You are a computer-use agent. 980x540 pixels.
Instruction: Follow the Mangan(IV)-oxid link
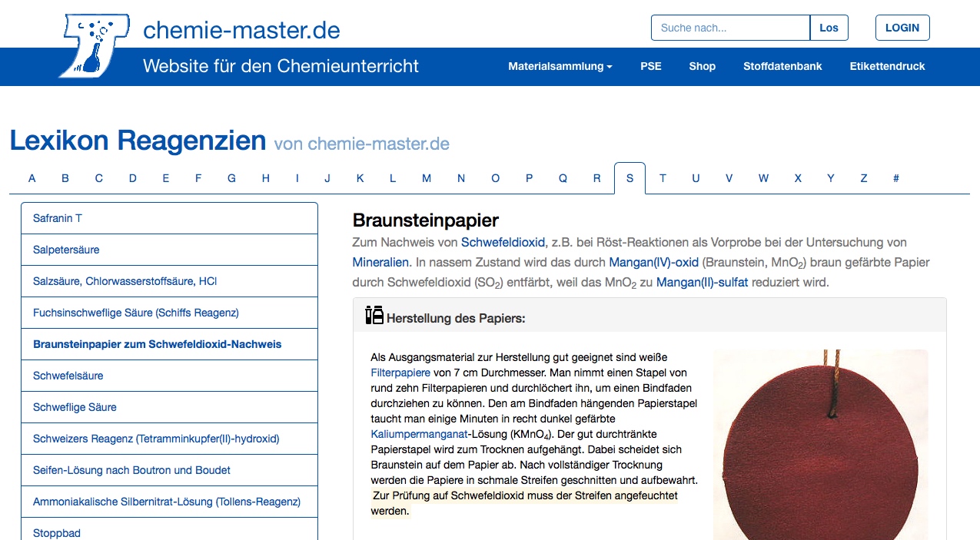tap(654, 263)
